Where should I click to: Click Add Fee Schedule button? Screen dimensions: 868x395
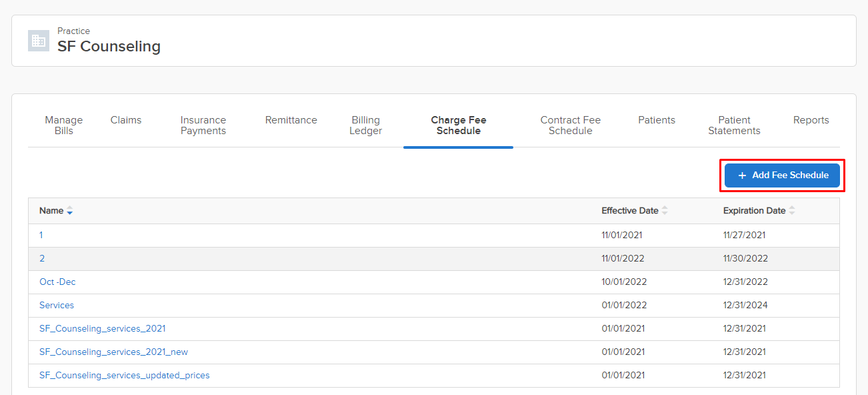[x=782, y=175]
